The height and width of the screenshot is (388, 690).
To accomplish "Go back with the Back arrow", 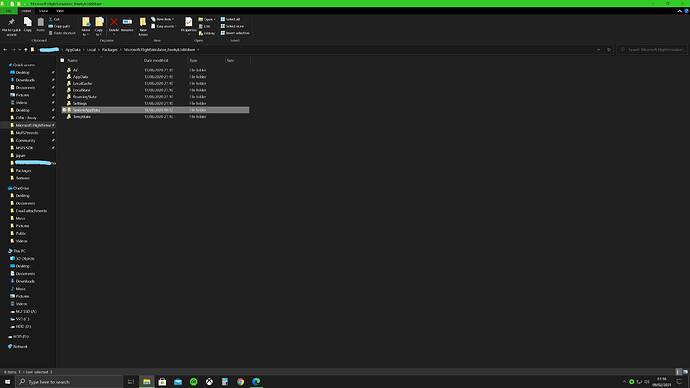I will point(5,50).
